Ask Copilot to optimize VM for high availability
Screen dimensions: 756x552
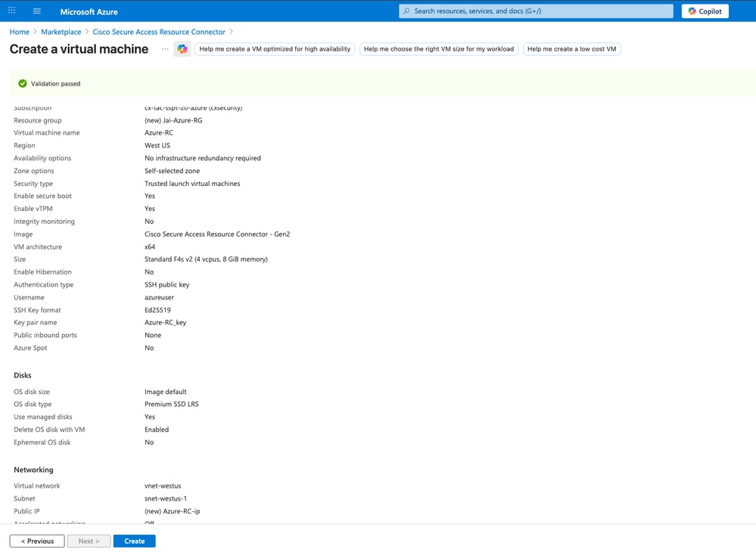click(x=275, y=48)
